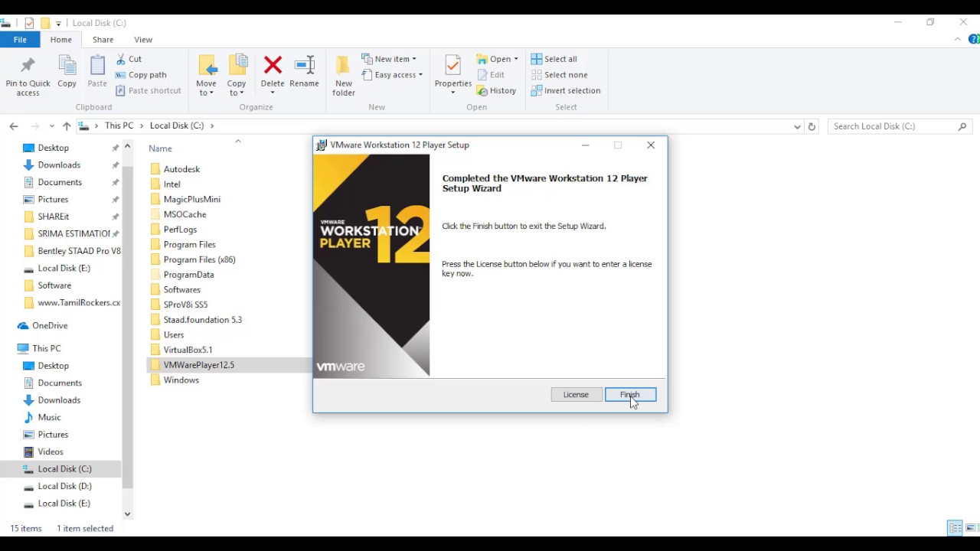Click the Up one level arrow
This screenshot has height=551, width=980.
(x=67, y=126)
